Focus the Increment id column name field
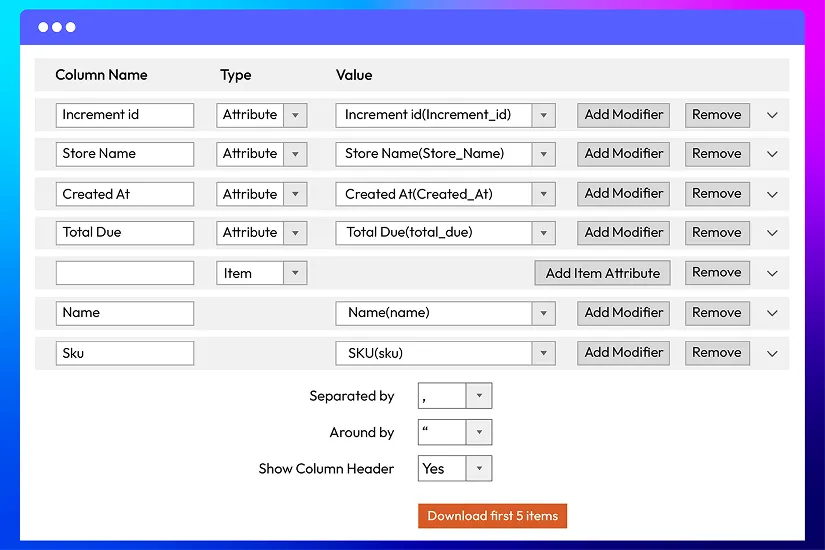Viewport: 825px width, 550px height. tap(125, 115)
